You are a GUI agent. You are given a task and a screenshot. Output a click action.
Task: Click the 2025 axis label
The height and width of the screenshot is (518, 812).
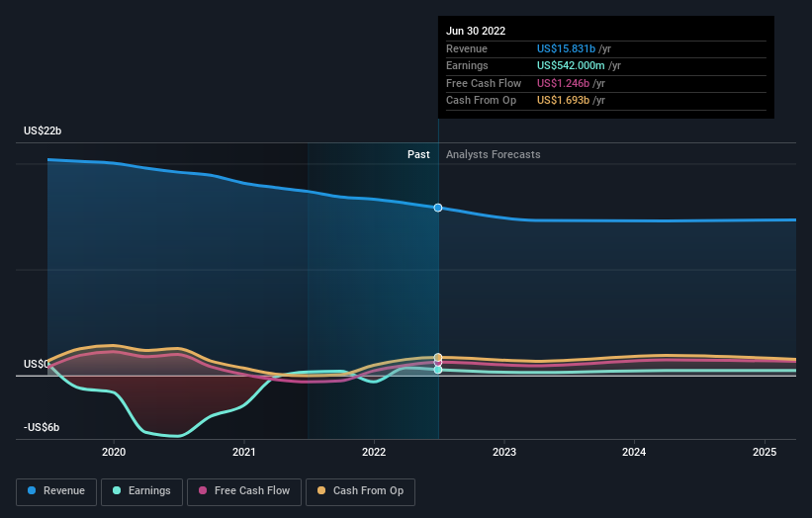click(x=765, y=452)
